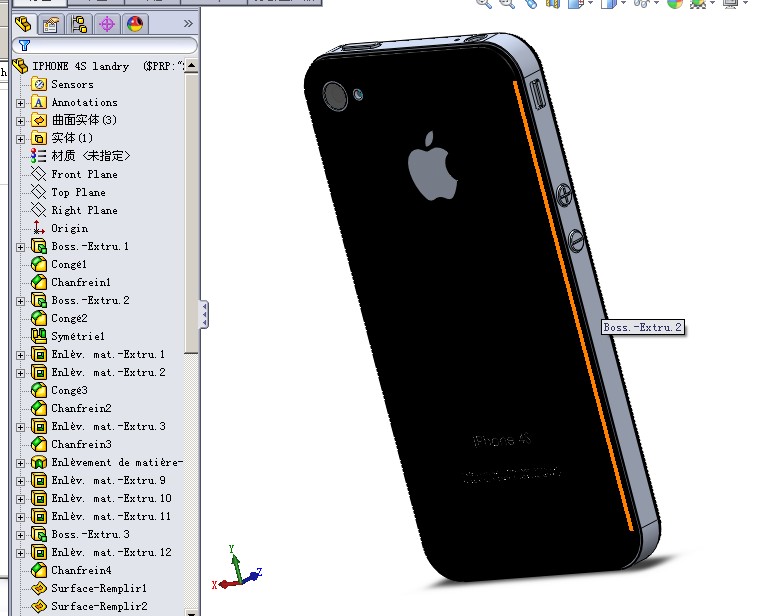Select the Boss.-Extru.1 feature icon

click(39, 246)
